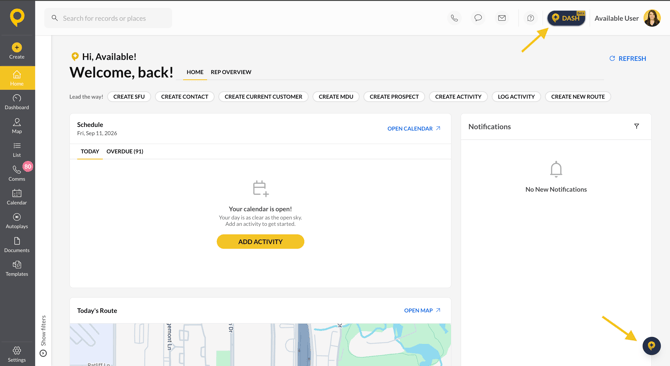
Task: Click the phone icon in header
Action: pyautogui.click(x=454, y=18)
